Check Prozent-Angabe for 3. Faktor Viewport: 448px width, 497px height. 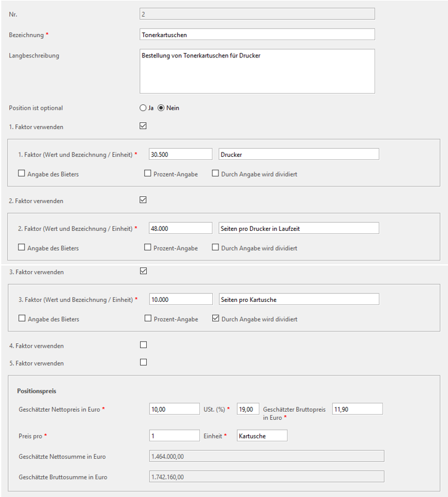click(148, 318)
